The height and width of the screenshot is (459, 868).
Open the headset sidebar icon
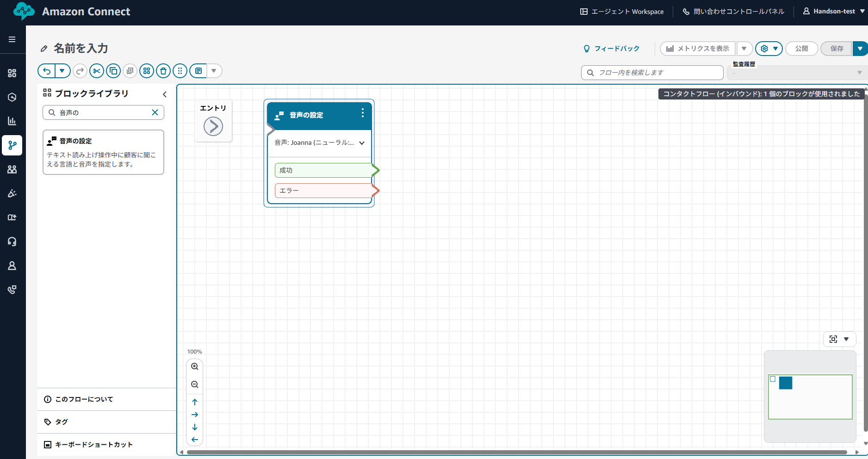12,242
